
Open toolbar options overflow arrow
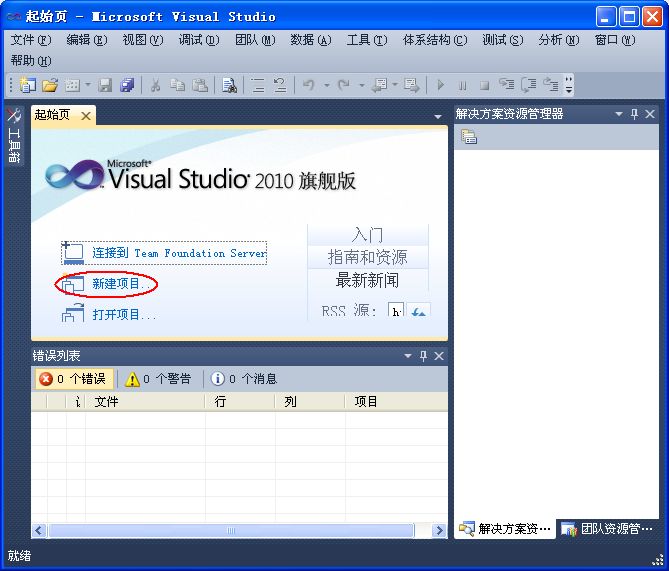[x=569, y=85]
